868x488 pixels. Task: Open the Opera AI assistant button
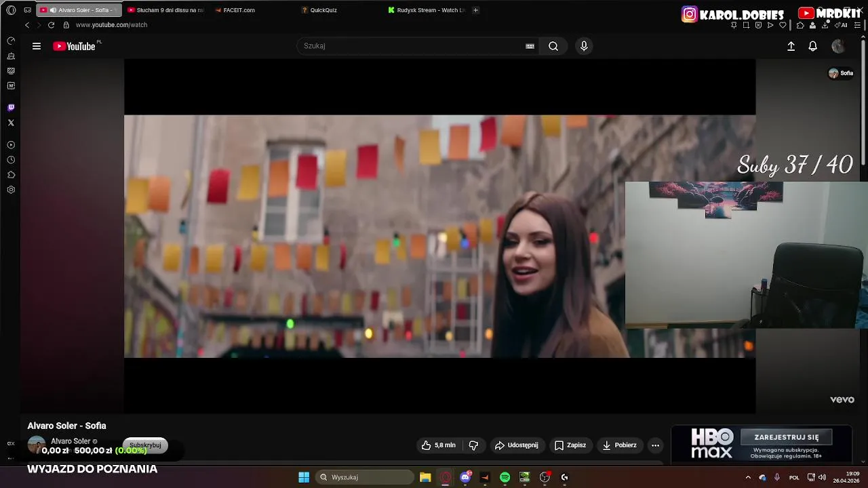(x=842, y=25)
